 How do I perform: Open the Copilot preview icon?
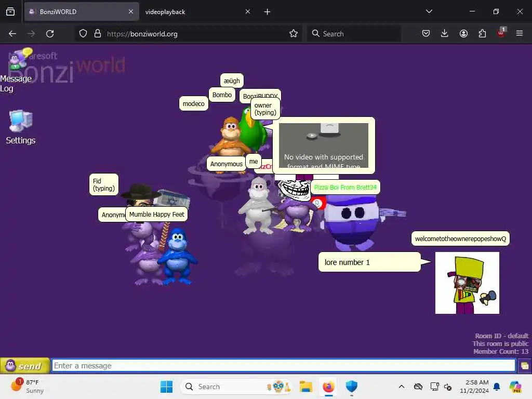(515, 387)
